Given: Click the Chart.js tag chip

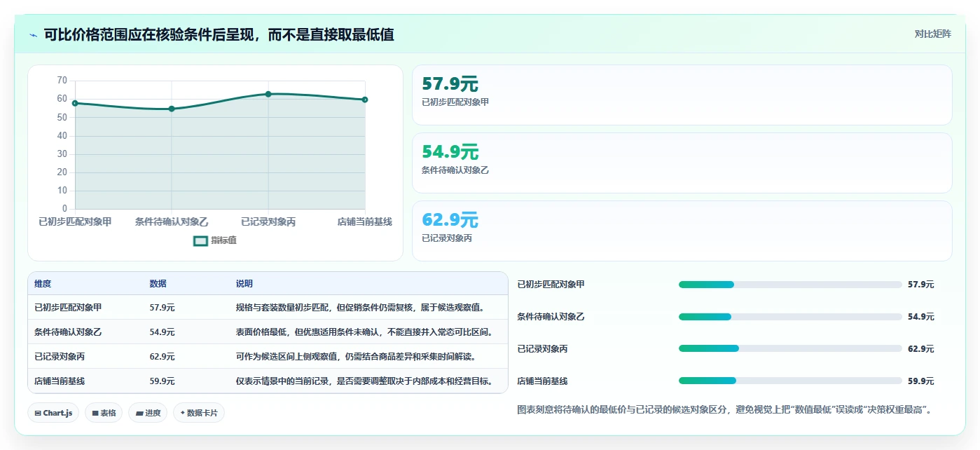Looking at the screenshot, I should coord(53,413).
